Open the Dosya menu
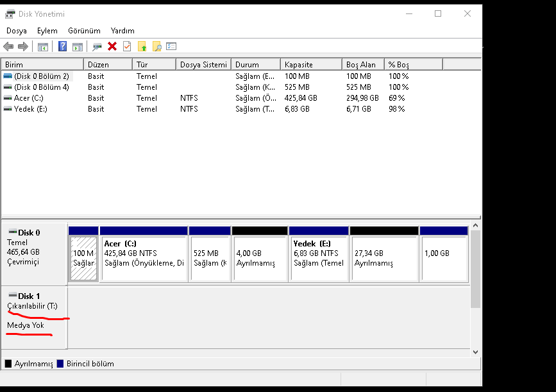 [x=17, y=31]
